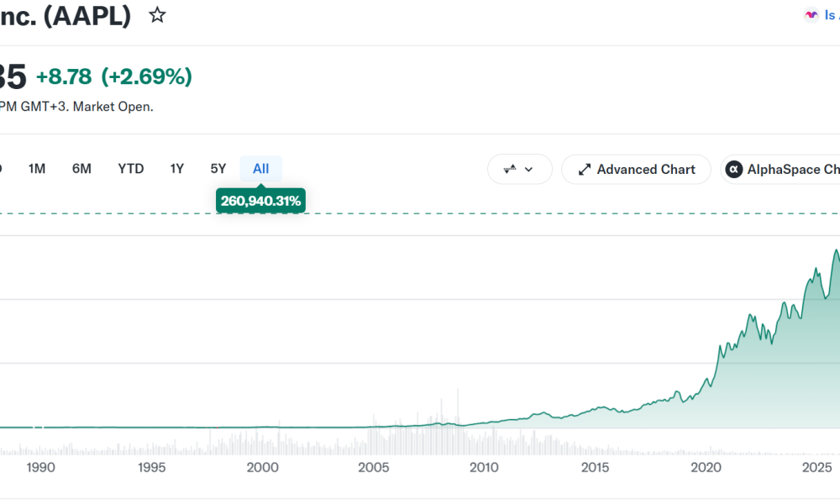This screenshot has width=840, height=504.
Task: Open the AlphaSpace chart button
Action: (780, 169)
